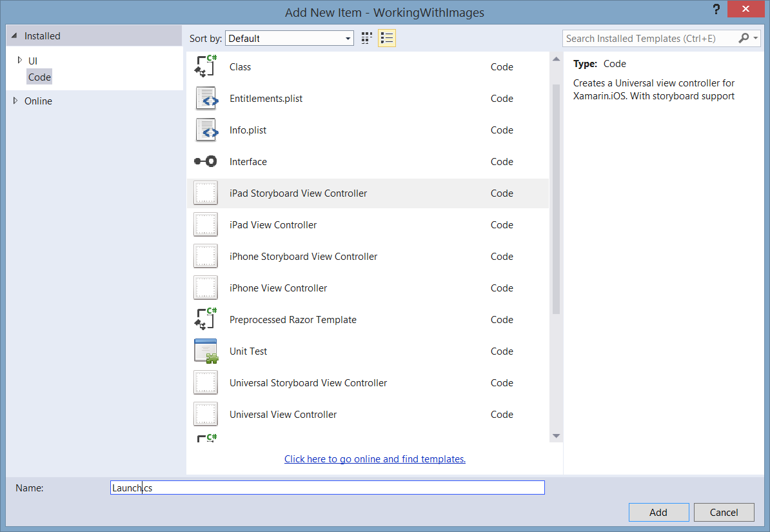Screen dimensions: 770x532
Task: Click the Cancel button
Action: tap(724, 512)
